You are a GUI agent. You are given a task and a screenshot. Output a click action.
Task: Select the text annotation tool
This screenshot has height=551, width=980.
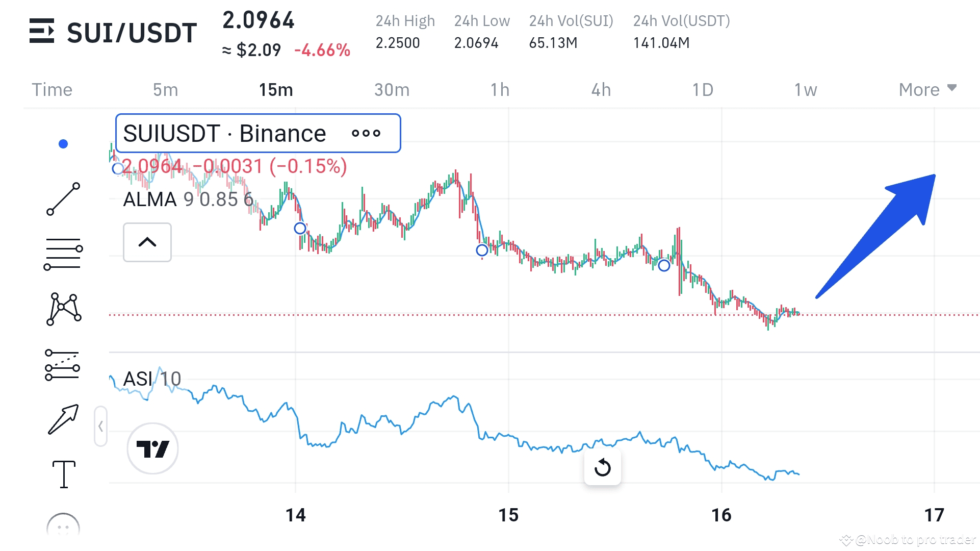tap(64, 474)
